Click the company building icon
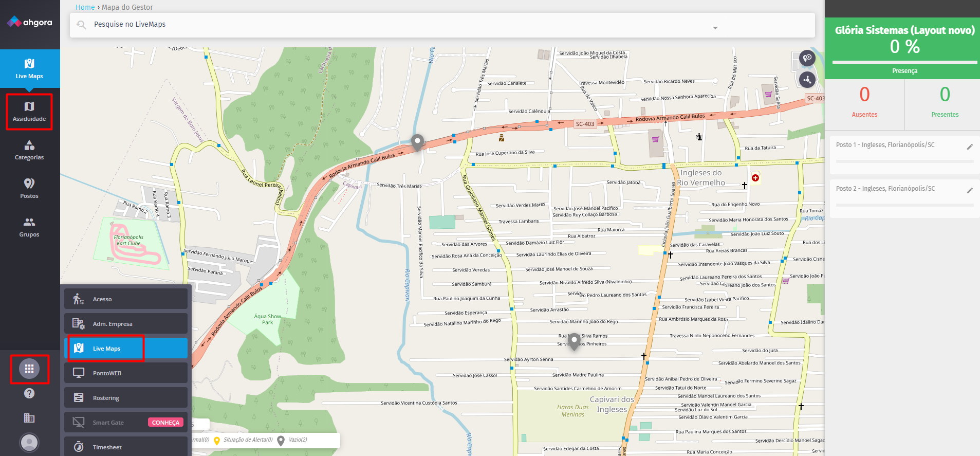This screenshot has height=456, width=980. click(x=29, y=418)
